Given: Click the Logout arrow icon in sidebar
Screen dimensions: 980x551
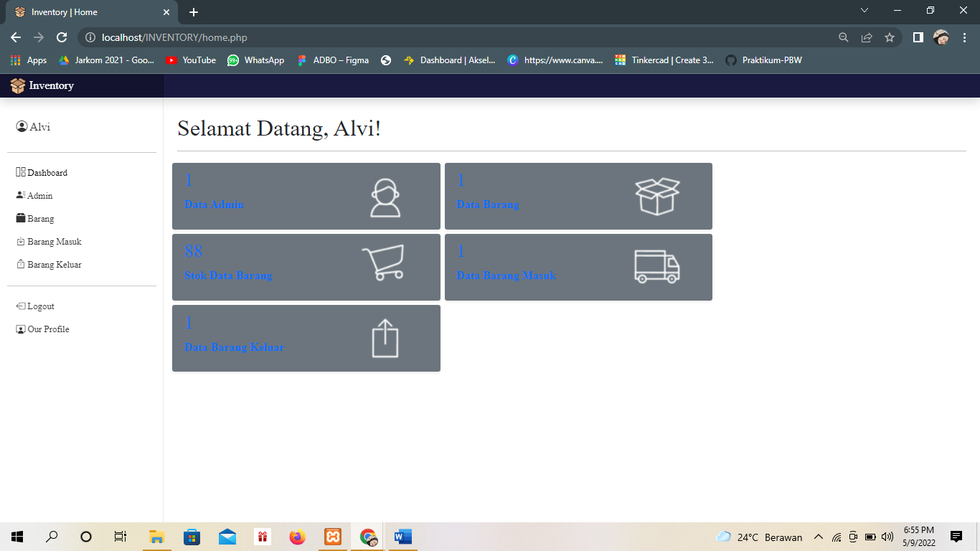Looking at the screenshot, I should (19, 306).
